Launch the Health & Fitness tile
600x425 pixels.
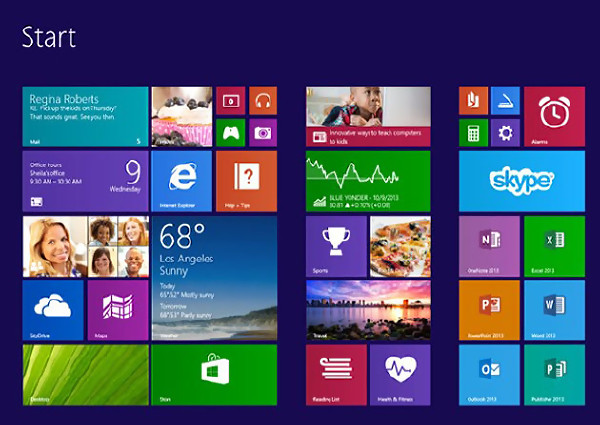coord(400,375)
